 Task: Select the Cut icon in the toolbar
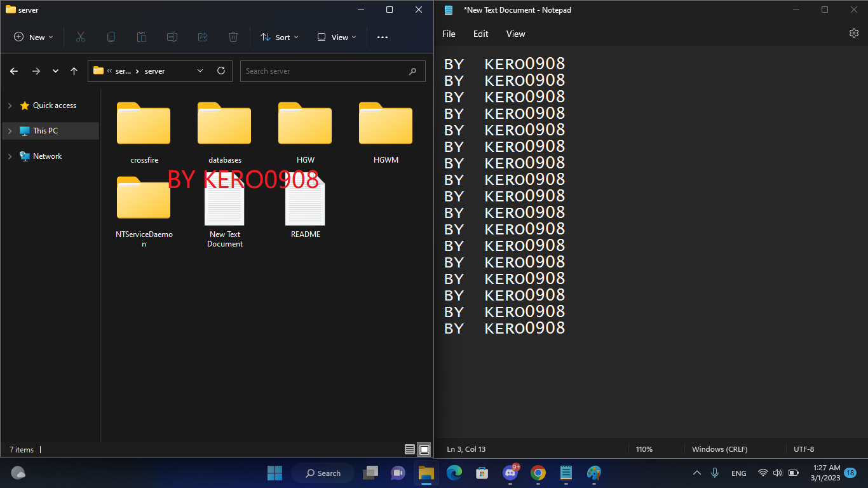[80, 37]
